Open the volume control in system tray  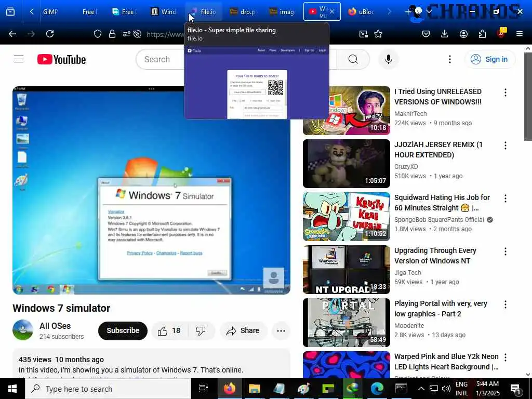(x=446, y=389)
